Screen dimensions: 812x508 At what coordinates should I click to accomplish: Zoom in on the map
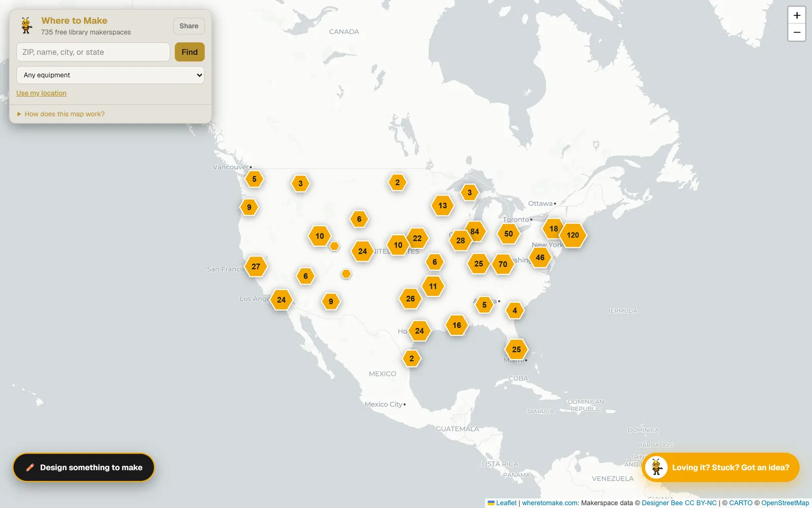coord(797,15)
